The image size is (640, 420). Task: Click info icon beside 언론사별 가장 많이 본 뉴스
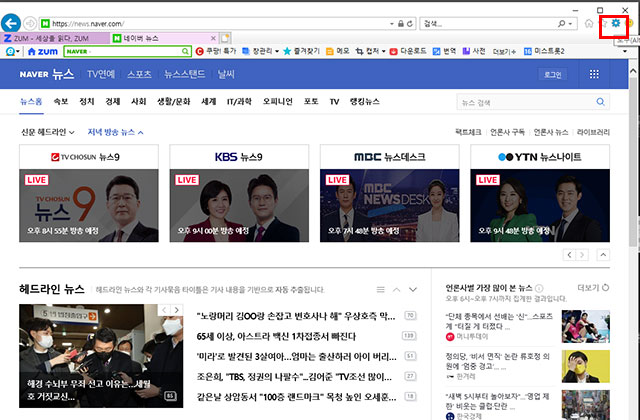(x=539, y=288)
